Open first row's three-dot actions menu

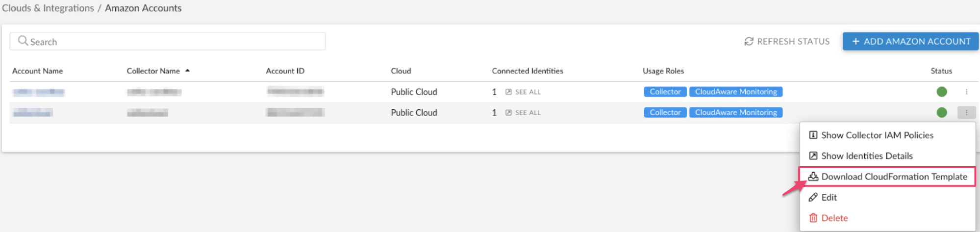point(966,92)
